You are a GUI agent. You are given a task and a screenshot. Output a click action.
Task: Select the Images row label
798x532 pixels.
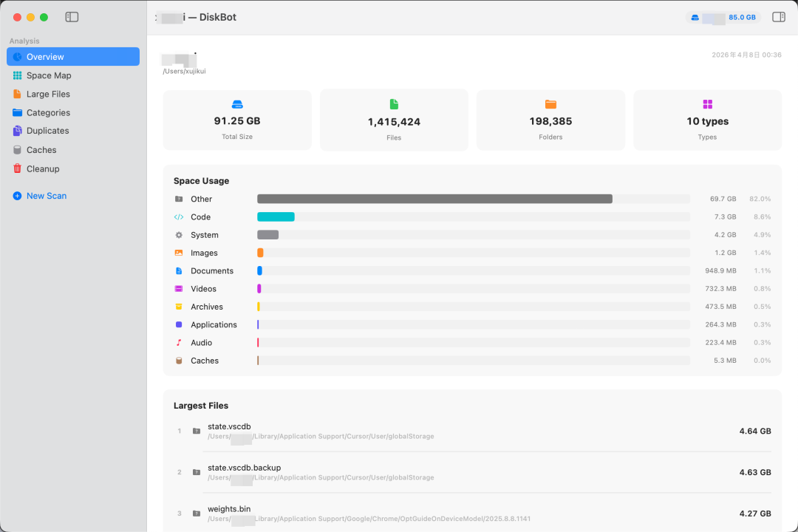click(x=204, y=253)
